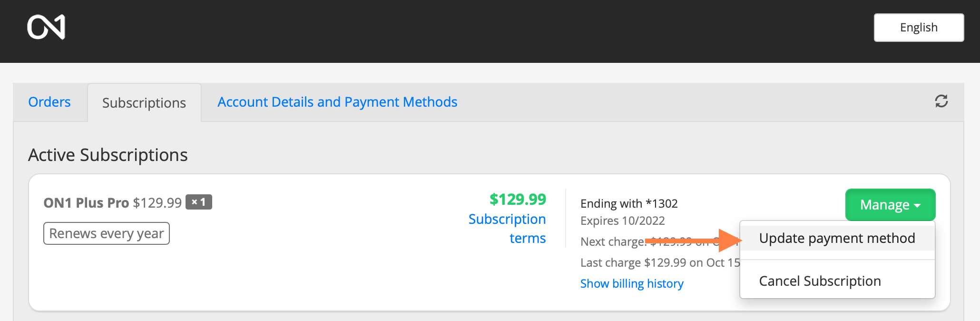Click the Renews every year badge

click(x=107, y=233)
